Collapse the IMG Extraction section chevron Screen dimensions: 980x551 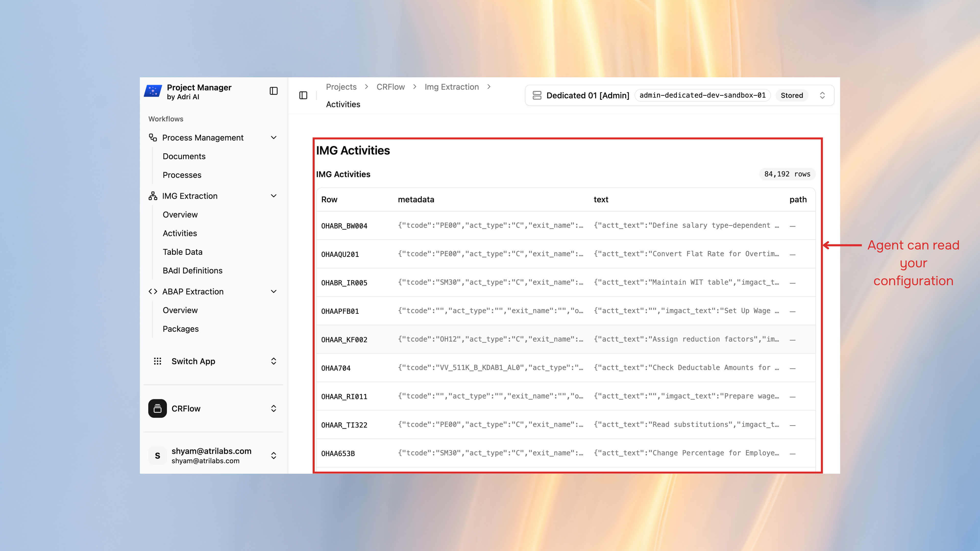[x=274, y=196]
